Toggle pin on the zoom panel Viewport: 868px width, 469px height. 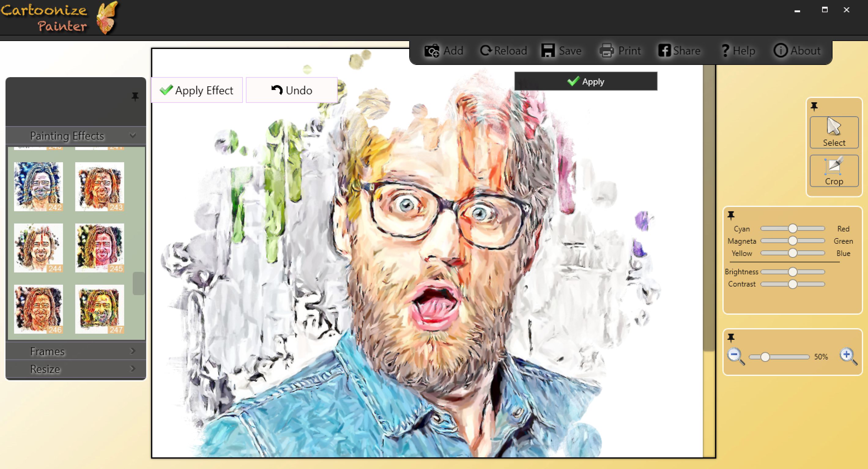[x=731, y=337]
